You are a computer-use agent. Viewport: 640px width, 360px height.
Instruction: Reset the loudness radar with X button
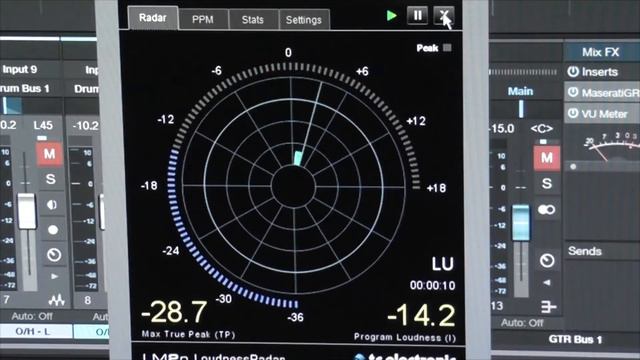[x=443, y=16]
